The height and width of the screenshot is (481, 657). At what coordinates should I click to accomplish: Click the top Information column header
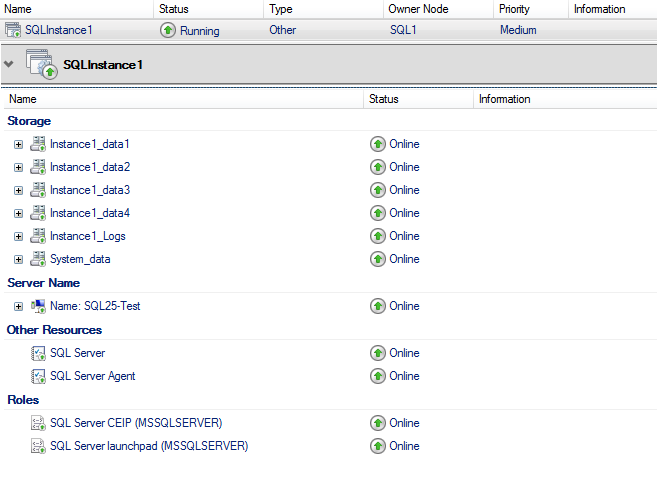613,9
